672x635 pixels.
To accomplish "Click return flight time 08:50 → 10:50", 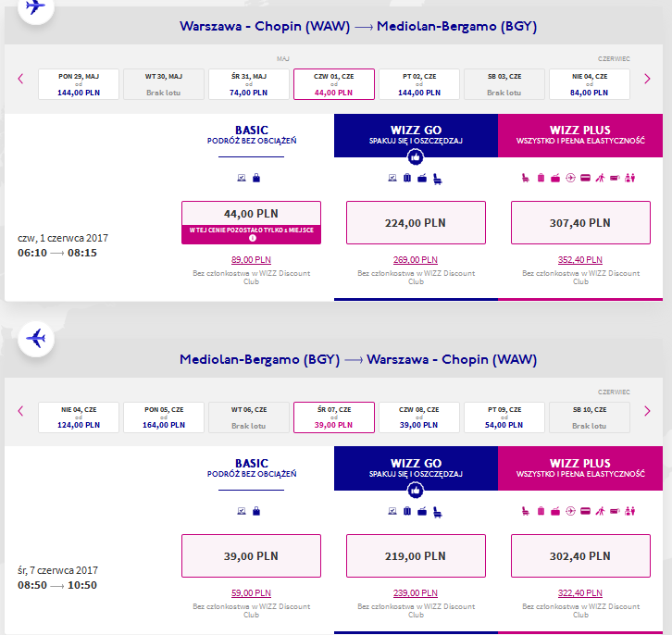I will tap(57, 585).
